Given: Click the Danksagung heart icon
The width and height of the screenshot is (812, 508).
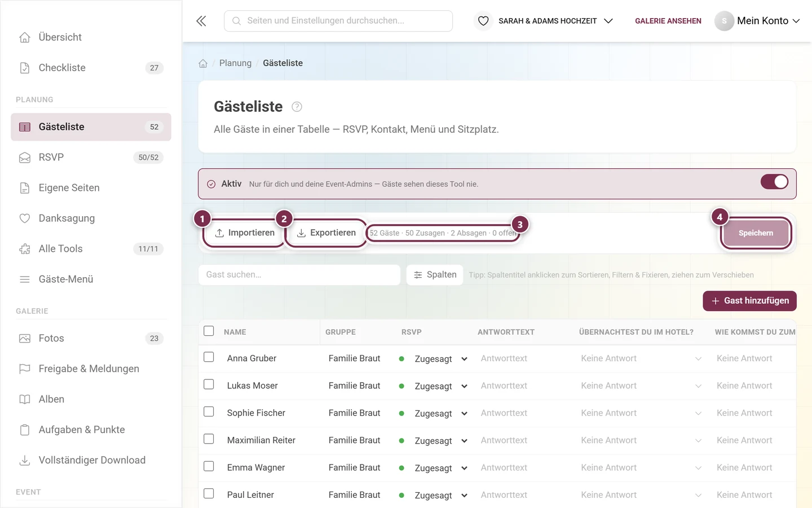Looking at the screenshot, I should click(25, 218).
